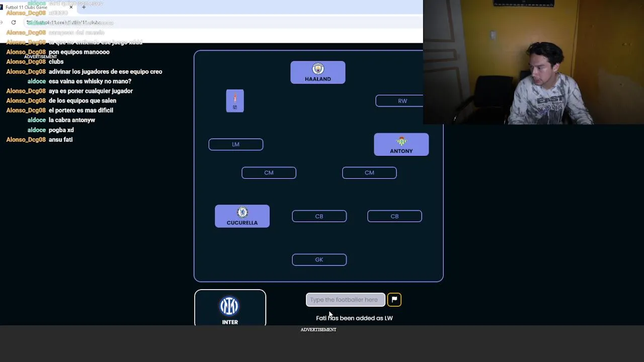Click the small LW player card
Viewport: 644px width, 362px height.
pos(235,101)
